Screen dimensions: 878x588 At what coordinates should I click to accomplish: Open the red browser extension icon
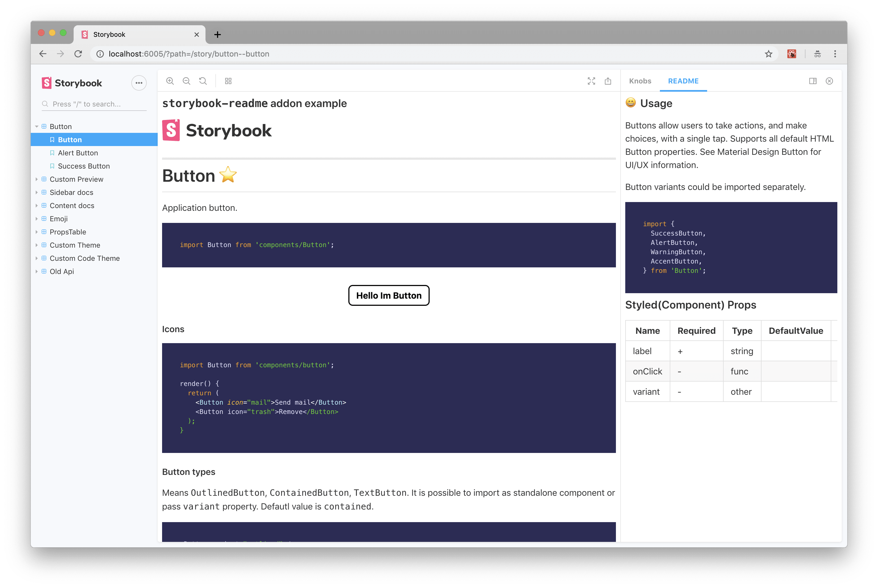coord(792,54)
